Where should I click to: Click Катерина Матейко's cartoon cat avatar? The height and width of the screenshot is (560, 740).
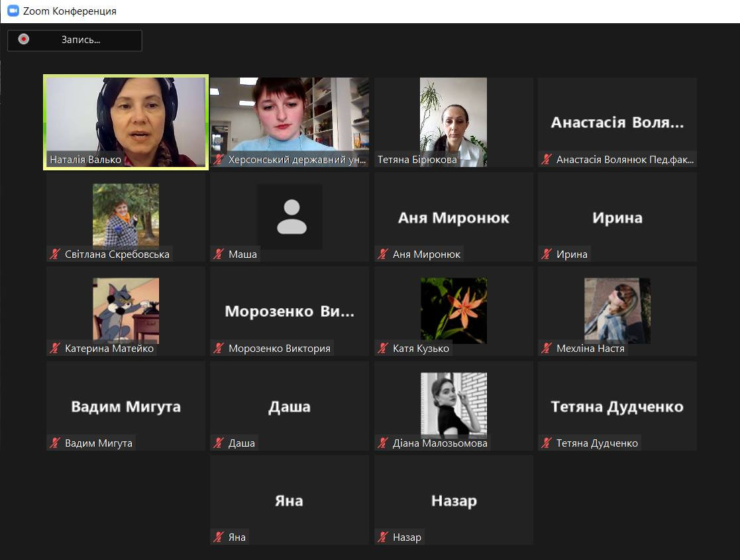(x=126, y=310)
